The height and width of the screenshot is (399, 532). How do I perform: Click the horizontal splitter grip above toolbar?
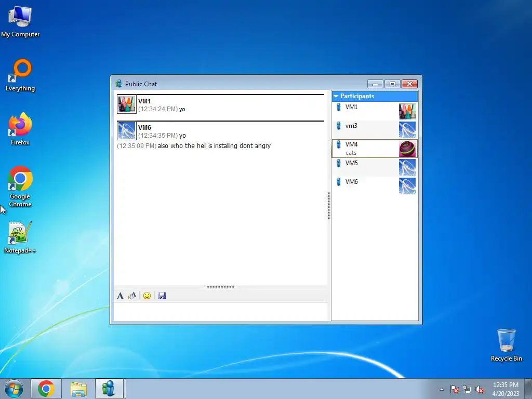220,287
